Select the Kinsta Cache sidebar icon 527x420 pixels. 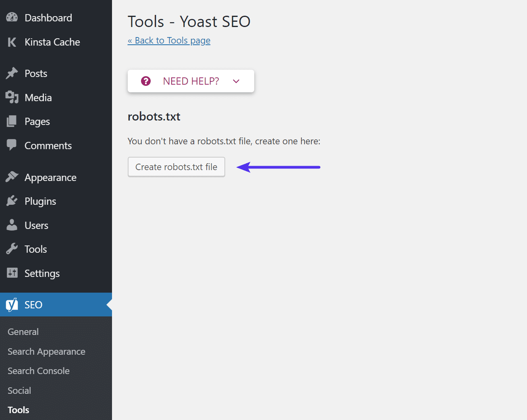[12, 42]
